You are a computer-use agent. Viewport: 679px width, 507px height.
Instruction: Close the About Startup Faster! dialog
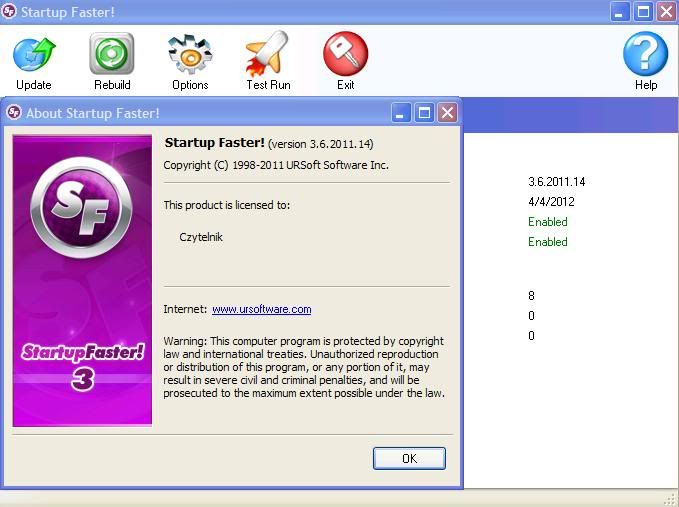447,113
